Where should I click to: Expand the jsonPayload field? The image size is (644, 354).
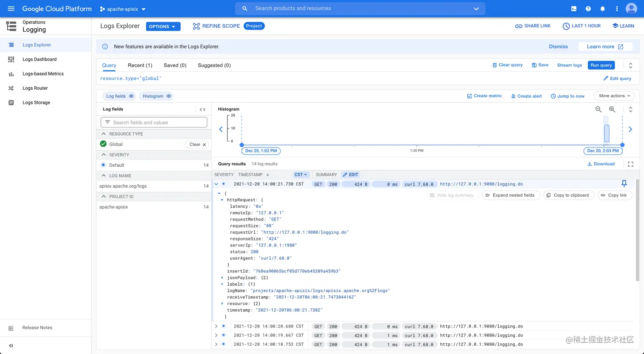(x=222, y=278)
